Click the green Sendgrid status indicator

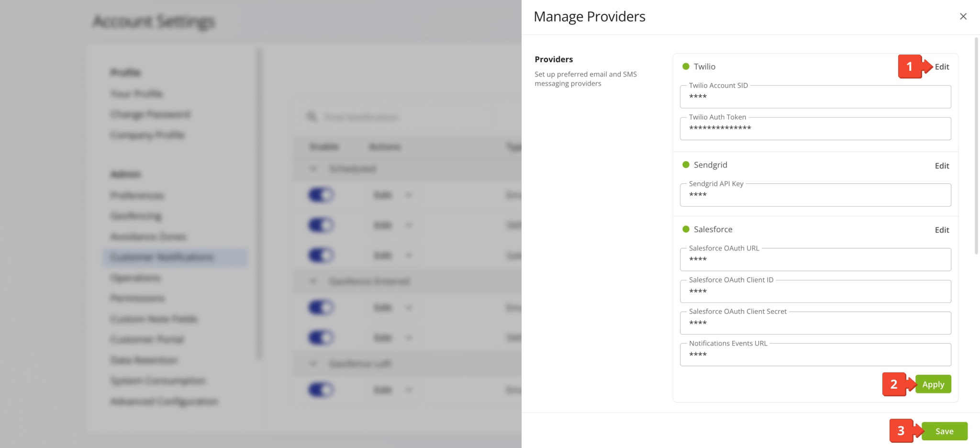coord(686,165)
